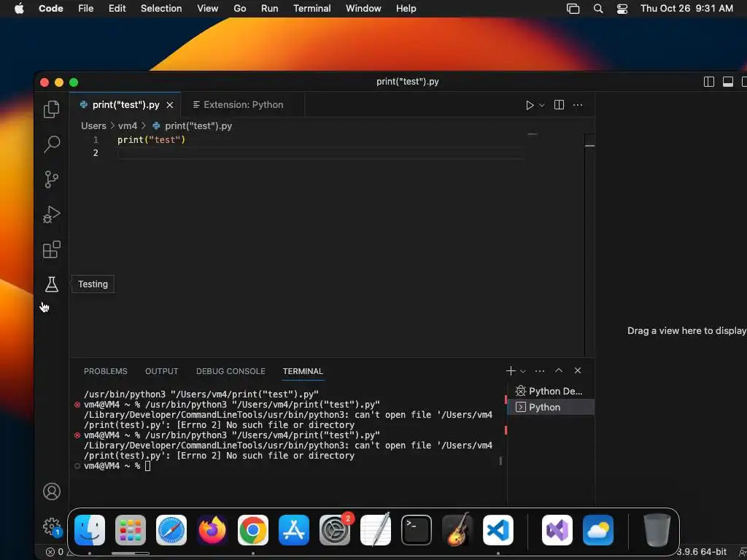Open the Go menu
747x560 pixels.
point(239,9)
